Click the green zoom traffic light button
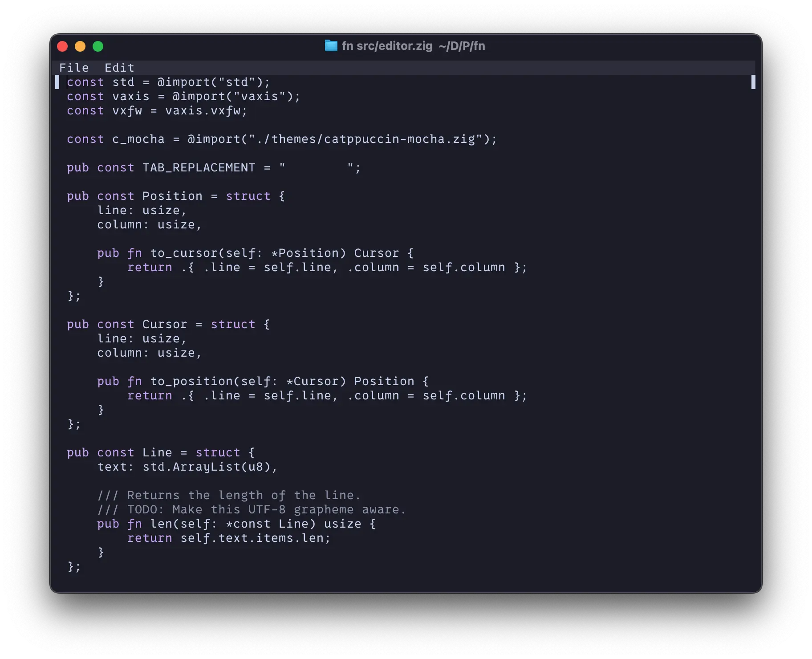Screen dimensions: 812x659 (x=98, y=46)
